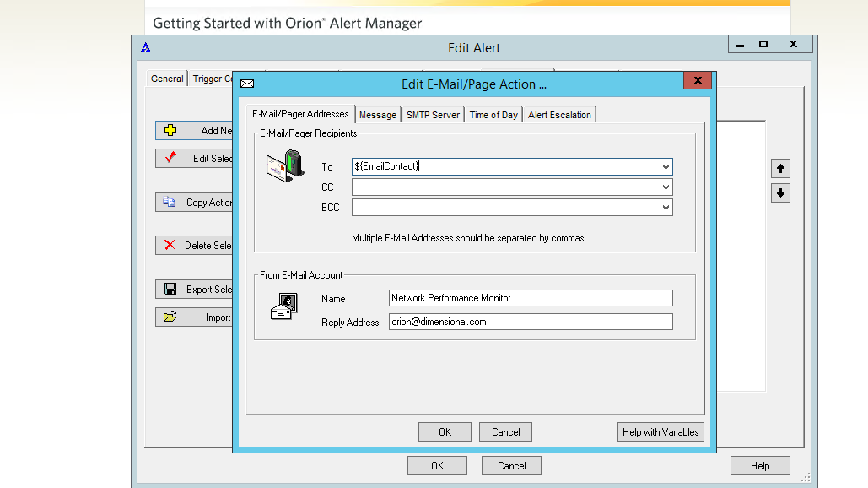Move action down with the down arrow
The image size is (868, 488).
(x=780, y=192)
